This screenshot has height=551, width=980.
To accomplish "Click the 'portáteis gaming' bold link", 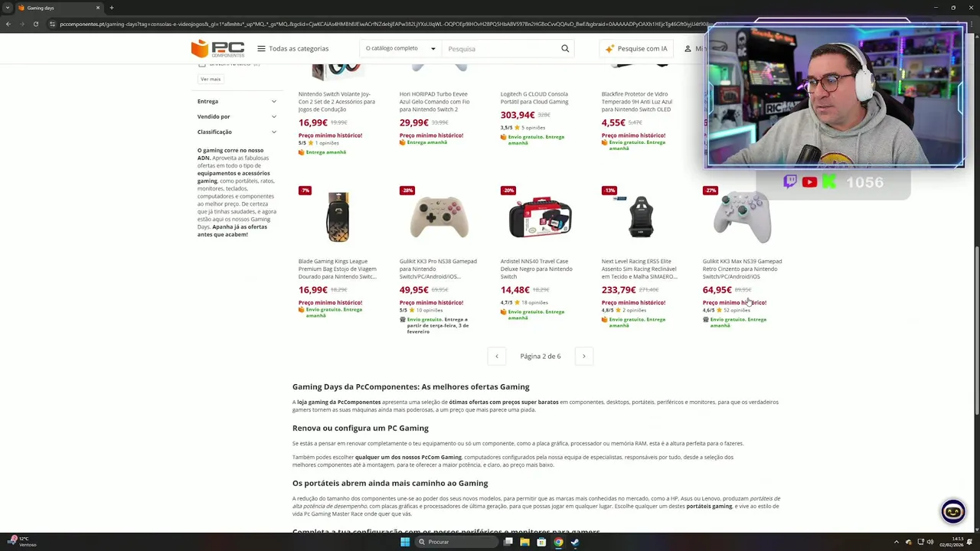I will (x=709, y=506).
